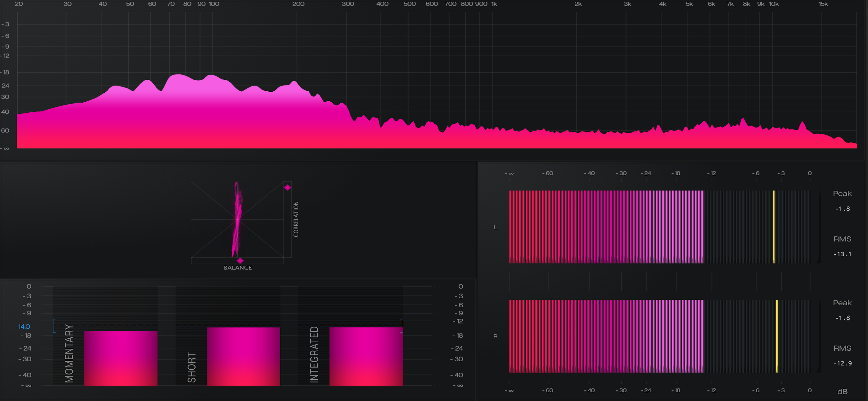This screenshot has height=401, width=868.
Task: Select the Momentary loudness bar
Action: pyautogui.click(x=121, y=358)
